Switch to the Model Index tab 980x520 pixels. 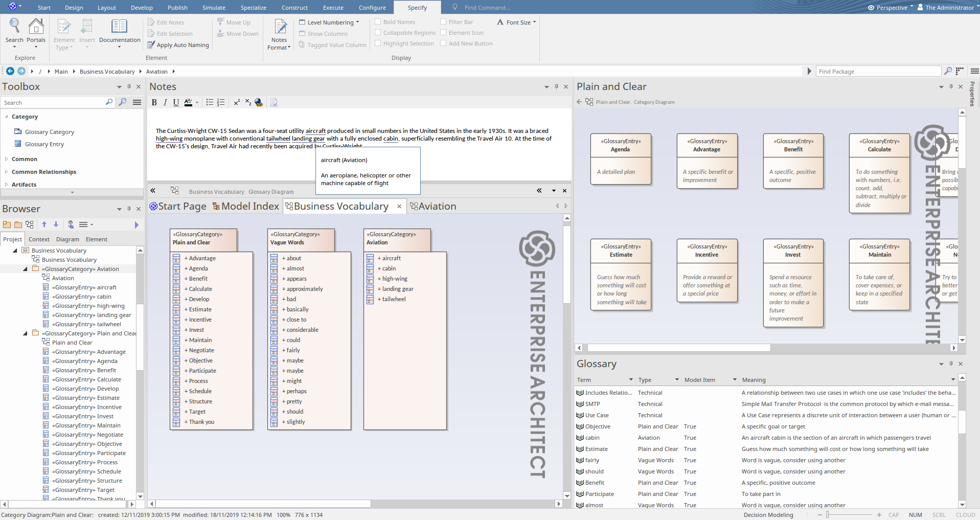tap(246, 207)
